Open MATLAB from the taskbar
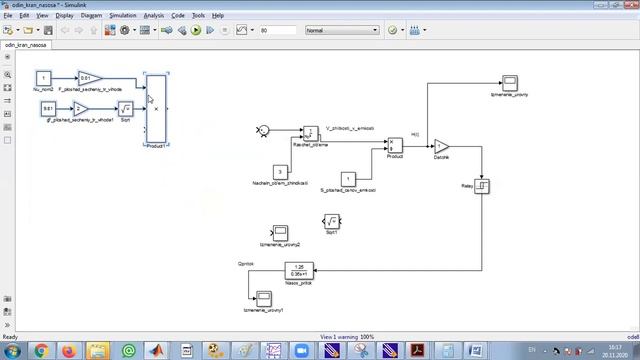The image size is (640, 360). tap(157, 351)
